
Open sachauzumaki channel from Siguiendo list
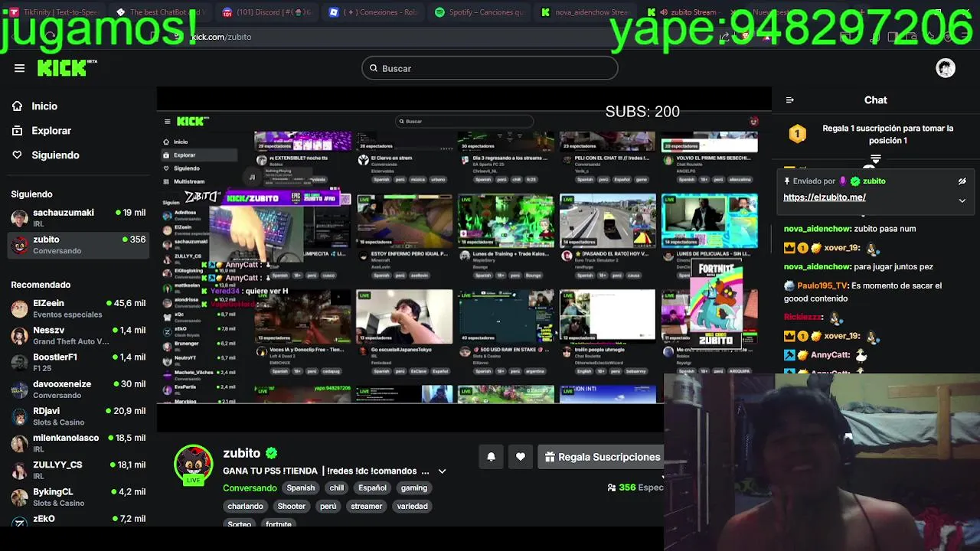(78, 217)
